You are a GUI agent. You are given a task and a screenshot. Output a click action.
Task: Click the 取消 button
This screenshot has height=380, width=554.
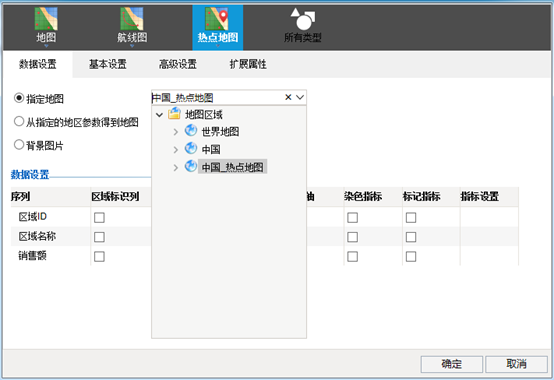point(517,364)
